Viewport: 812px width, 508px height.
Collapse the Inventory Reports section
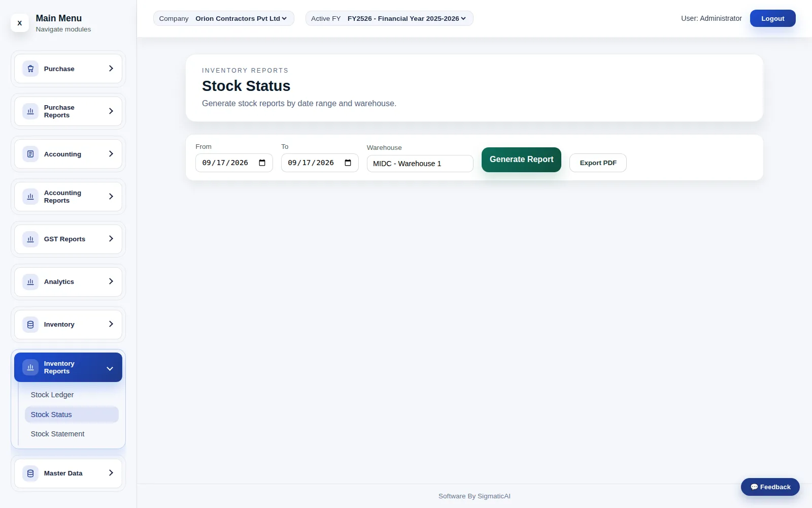(x=110, y=368)
